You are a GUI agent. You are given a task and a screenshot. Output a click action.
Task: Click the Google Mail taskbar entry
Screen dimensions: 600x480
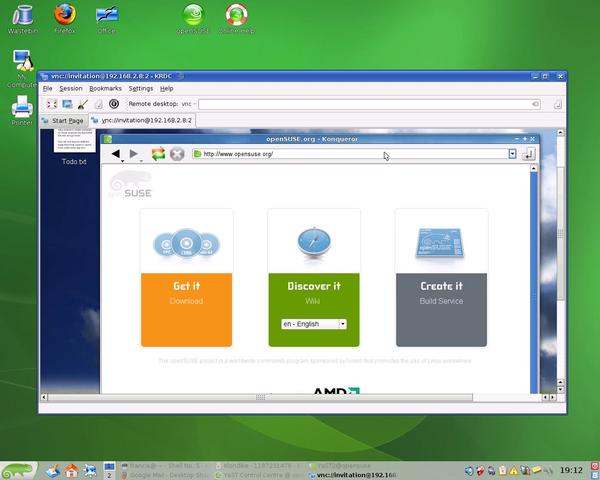(165, 475)
